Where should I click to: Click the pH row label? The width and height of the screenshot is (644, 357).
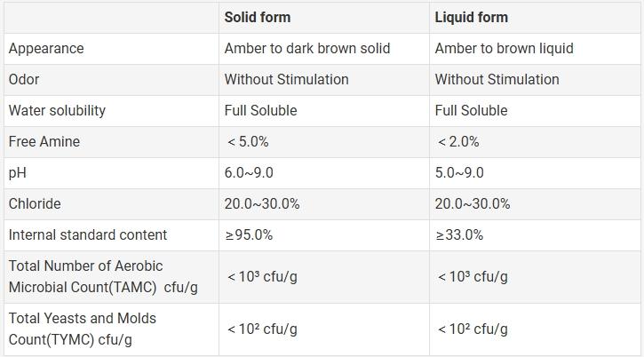pos(18,173)
